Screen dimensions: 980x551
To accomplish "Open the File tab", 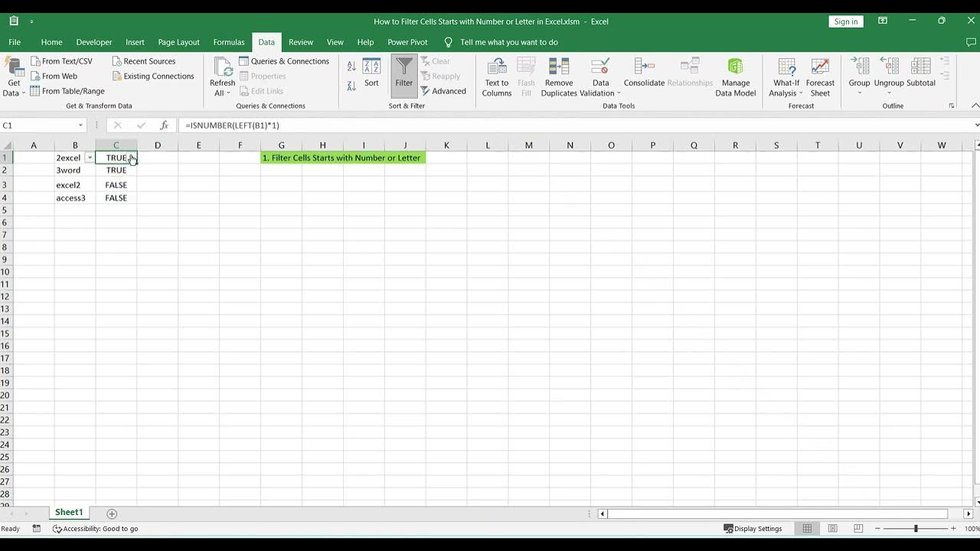I will [15, 43].
